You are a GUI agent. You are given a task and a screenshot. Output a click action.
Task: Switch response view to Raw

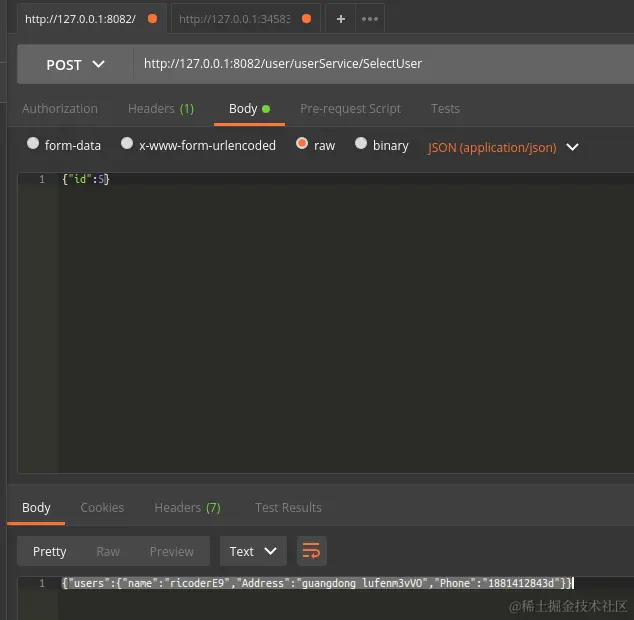pos(108,551)
